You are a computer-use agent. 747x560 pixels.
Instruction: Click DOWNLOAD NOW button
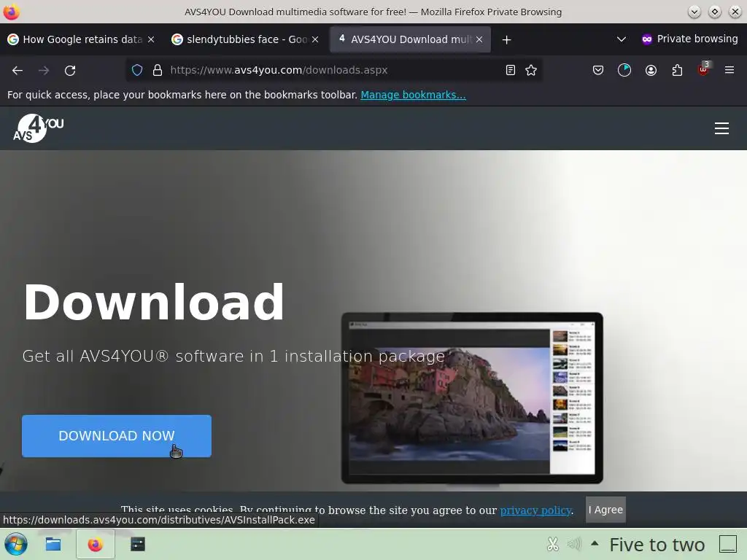pos(117,436)
